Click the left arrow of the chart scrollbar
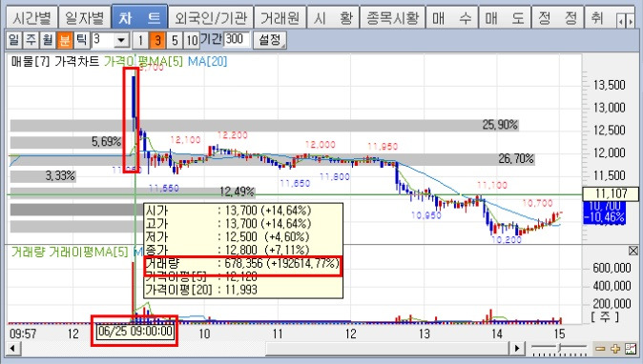 click(12, 349)
